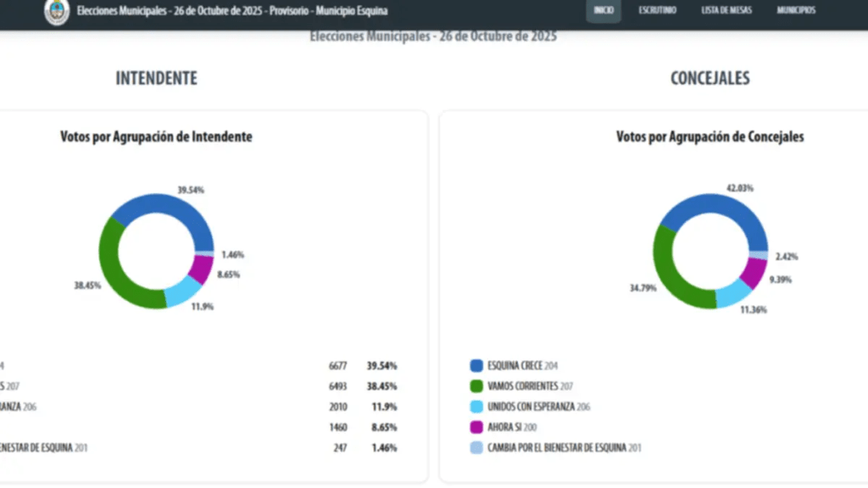Image resolution: width=868 pixels, height=488 pixels.
Task: Toggle VAMOS CORRIENTES green legend swatch
Action: 476,386
